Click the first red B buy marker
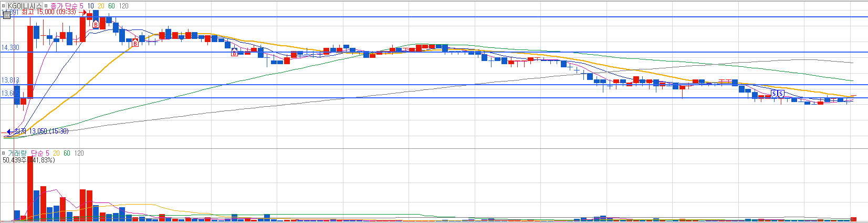868x223 pixels. (x=96, y=24)
